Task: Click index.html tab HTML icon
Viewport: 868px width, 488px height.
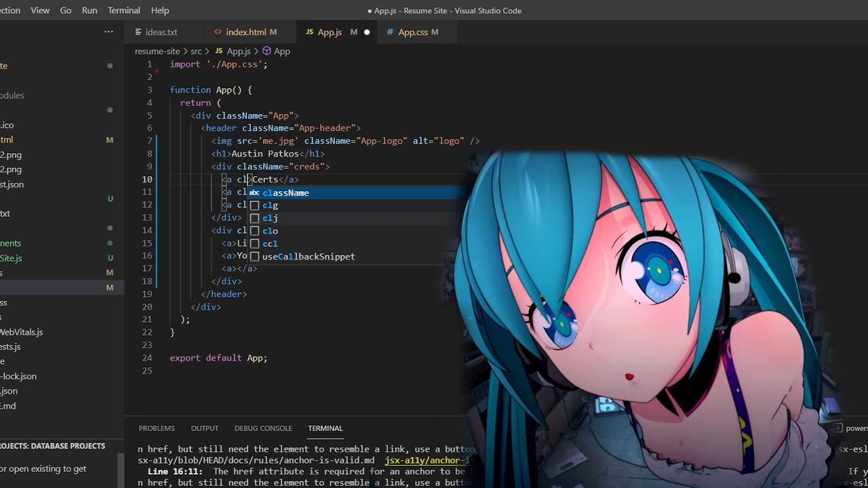Action: pos(218,32)
